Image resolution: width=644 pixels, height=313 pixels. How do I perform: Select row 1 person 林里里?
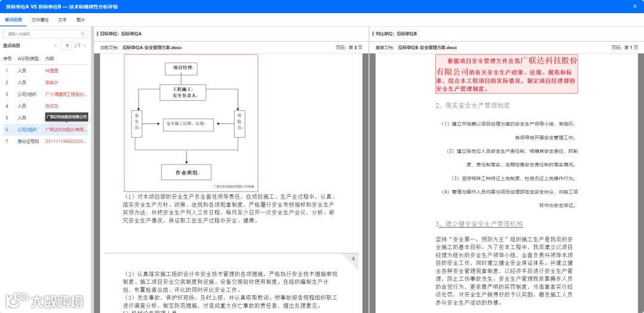(x=44, y=71)
